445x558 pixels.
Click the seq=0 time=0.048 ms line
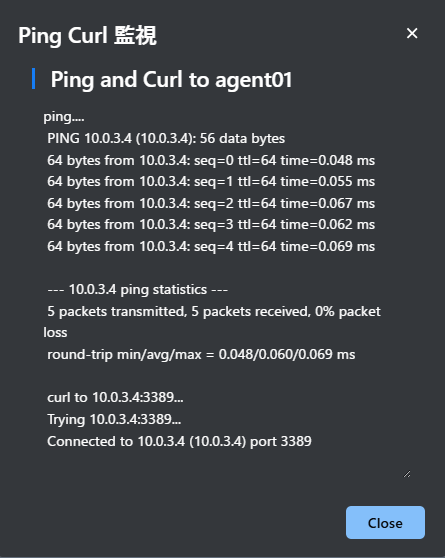tap(211, 160)
